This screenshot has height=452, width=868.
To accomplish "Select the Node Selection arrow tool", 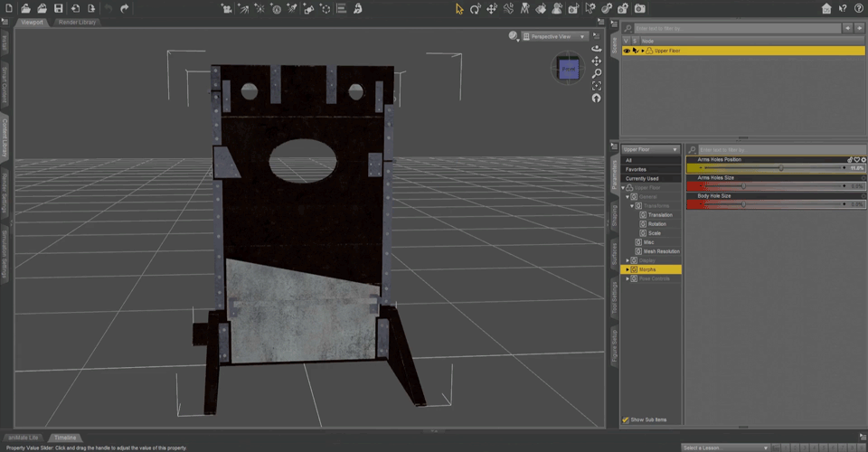I will tap(459, 8).
